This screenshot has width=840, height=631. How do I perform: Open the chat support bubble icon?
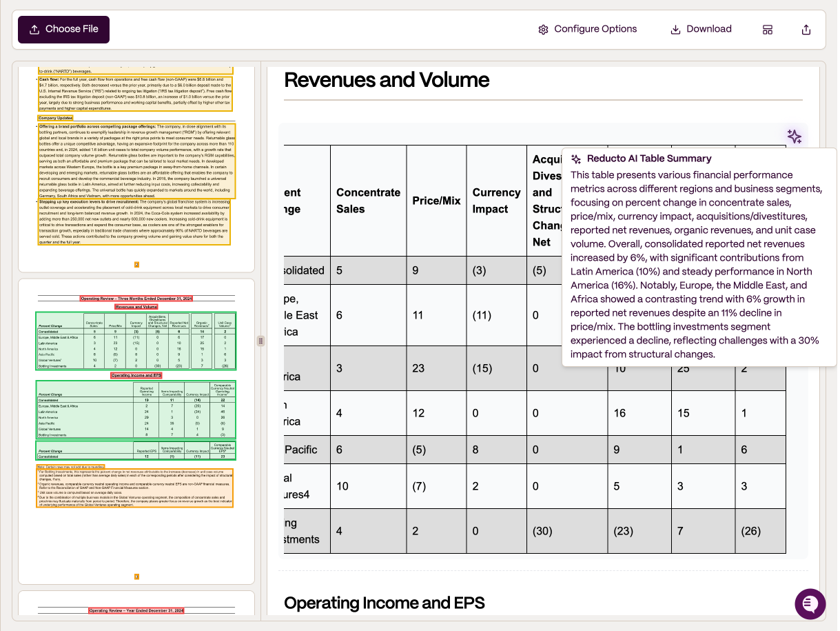click(x=810, y=604)
